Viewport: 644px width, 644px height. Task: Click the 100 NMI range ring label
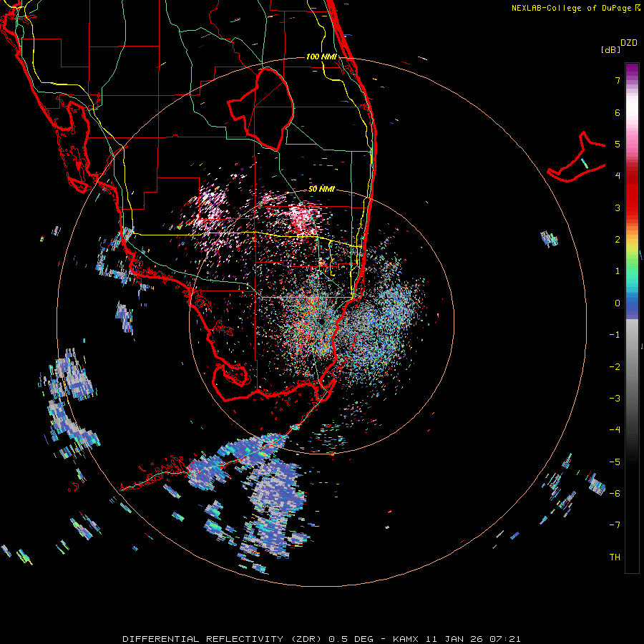[x=321, y=57]
